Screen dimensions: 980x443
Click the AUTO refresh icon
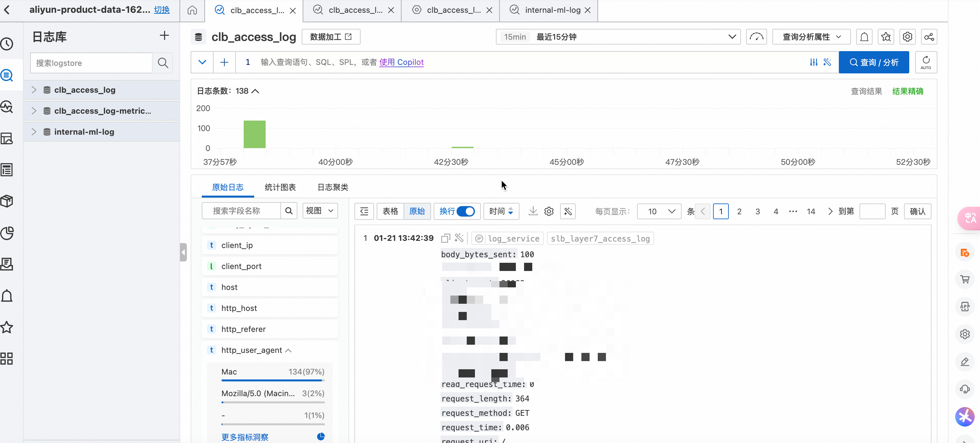click(926, 62)
